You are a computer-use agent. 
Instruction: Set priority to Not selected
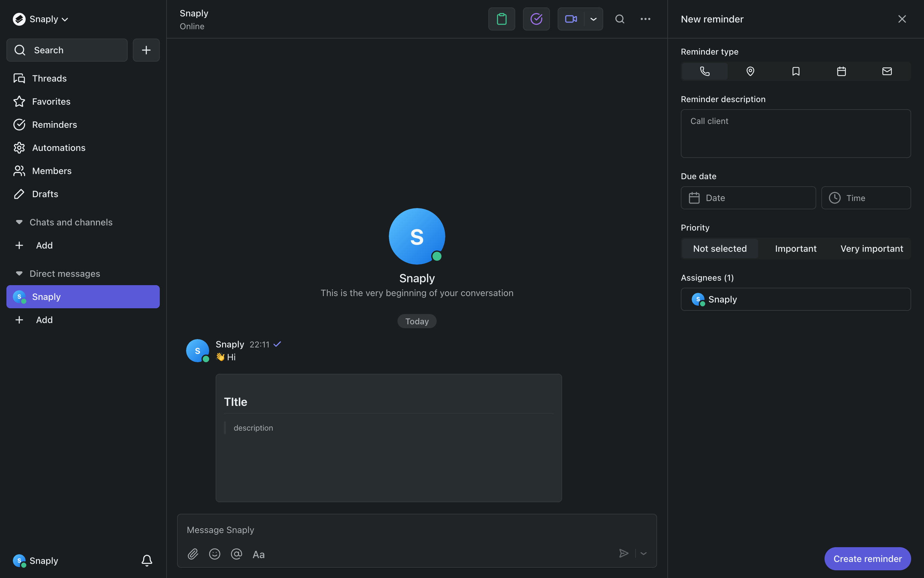tap(720, 249)
